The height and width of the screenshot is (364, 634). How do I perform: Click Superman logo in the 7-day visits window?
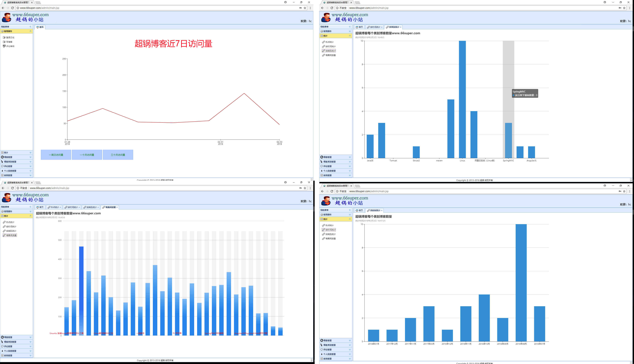[x=7, y=18]
